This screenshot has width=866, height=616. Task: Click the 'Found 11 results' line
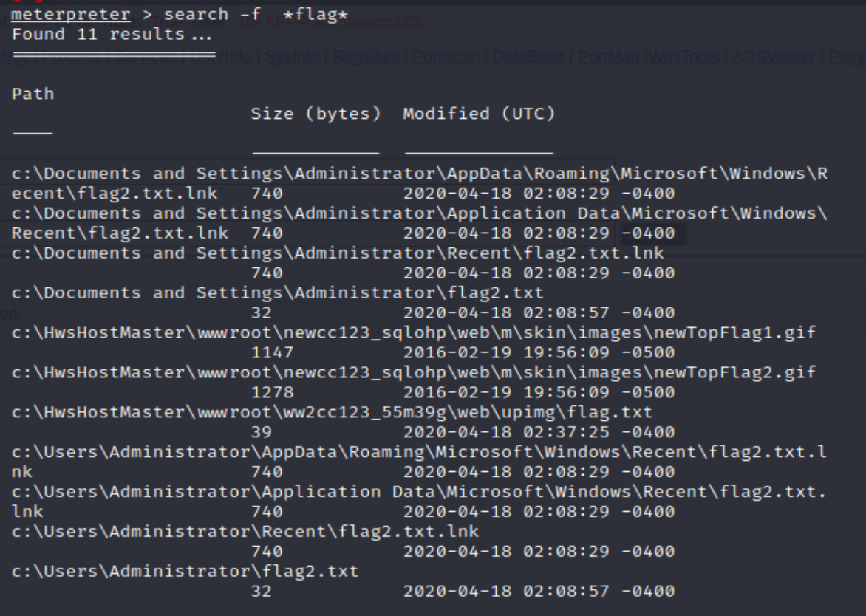(x=112, y=35)
